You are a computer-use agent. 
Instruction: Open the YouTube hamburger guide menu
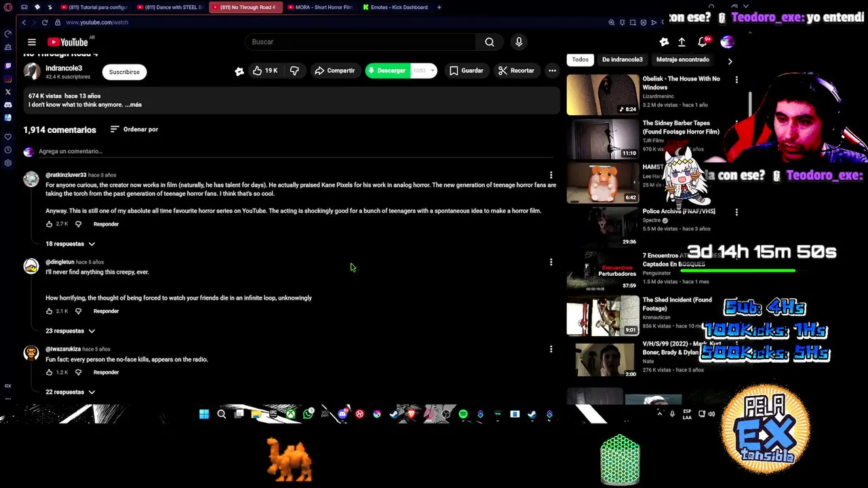click(x=31, y=42)
